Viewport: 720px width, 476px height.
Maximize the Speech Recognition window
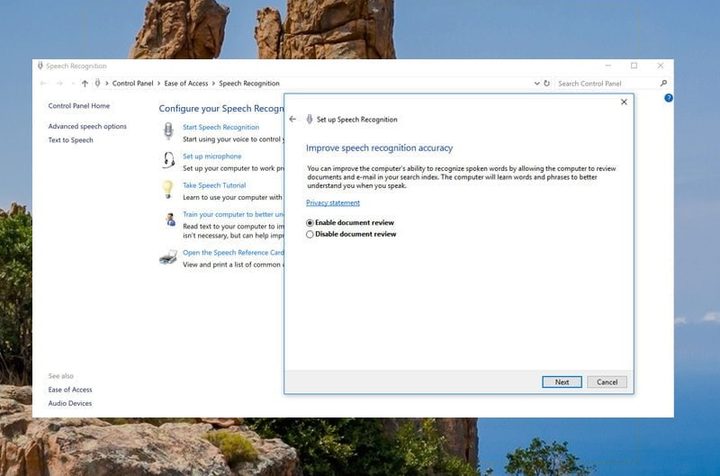(x=634, y=66)
